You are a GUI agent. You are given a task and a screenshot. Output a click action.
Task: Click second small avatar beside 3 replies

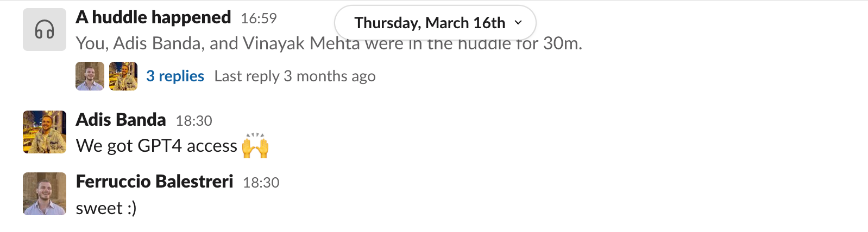[123, 76]
